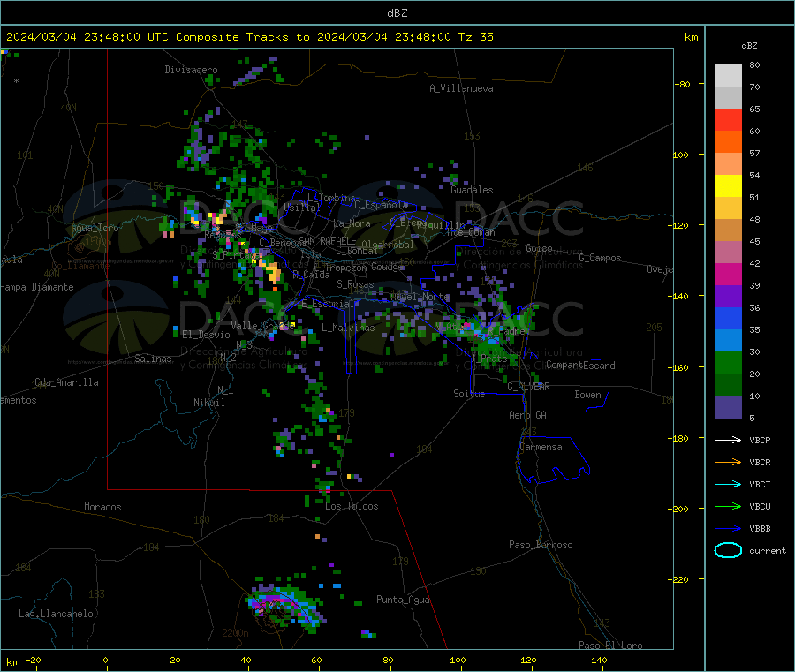Viewport: 795px width, 672px height.
Task: Click the 'Pampa_Diamante' map label
Action: point(37,287)
